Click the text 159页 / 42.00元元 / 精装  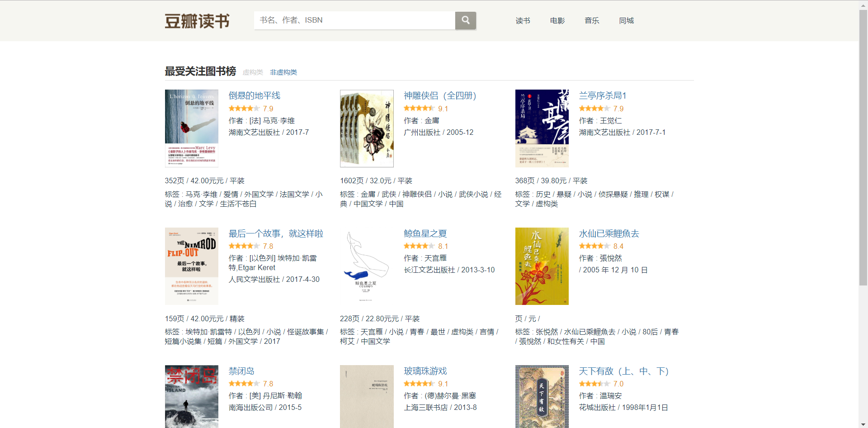coord(205,319)
